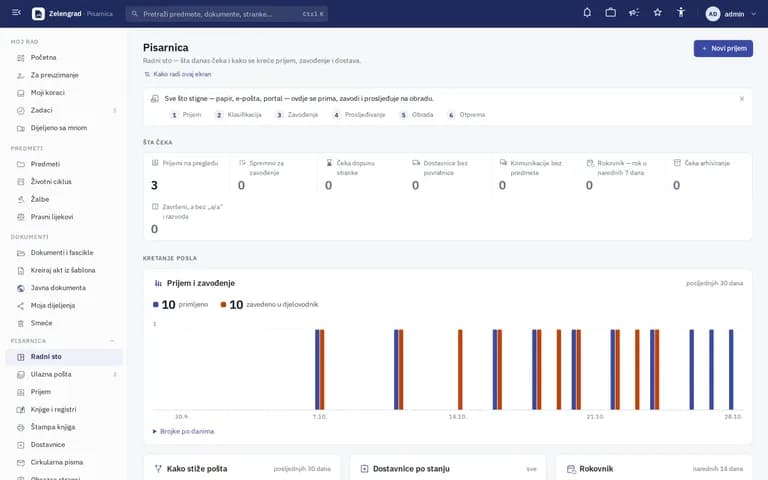The image size is (768, 480).
Task: Open the Spremno za zavođenje card
Action: [x=273, y=175]
